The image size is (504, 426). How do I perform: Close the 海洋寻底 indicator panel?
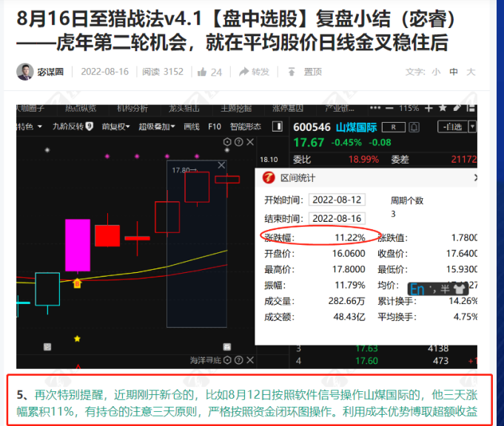[250, 360]
